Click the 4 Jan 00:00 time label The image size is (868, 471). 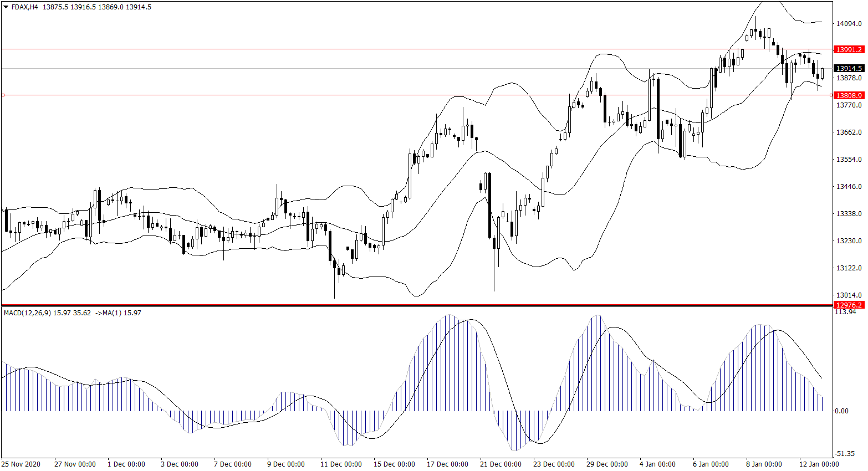pos(657,464)
